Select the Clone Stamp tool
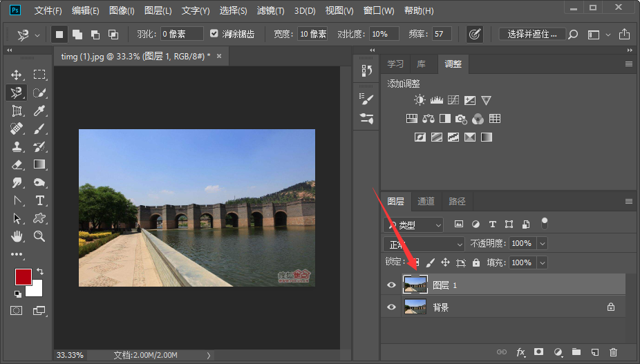The width and height of the screenshot is (640, 364). pyautogui.click(x=17, y=146)
